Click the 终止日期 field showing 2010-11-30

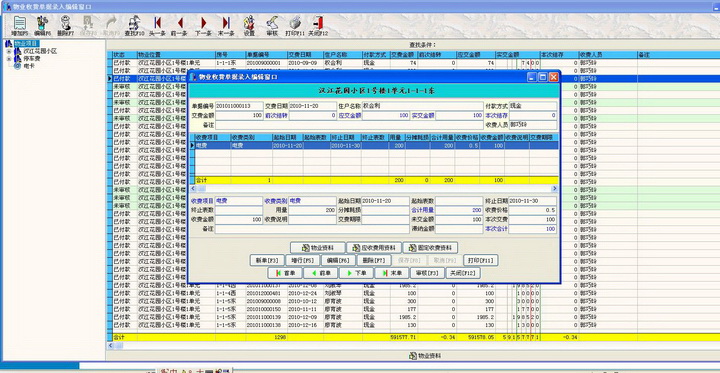pos(533,201)
